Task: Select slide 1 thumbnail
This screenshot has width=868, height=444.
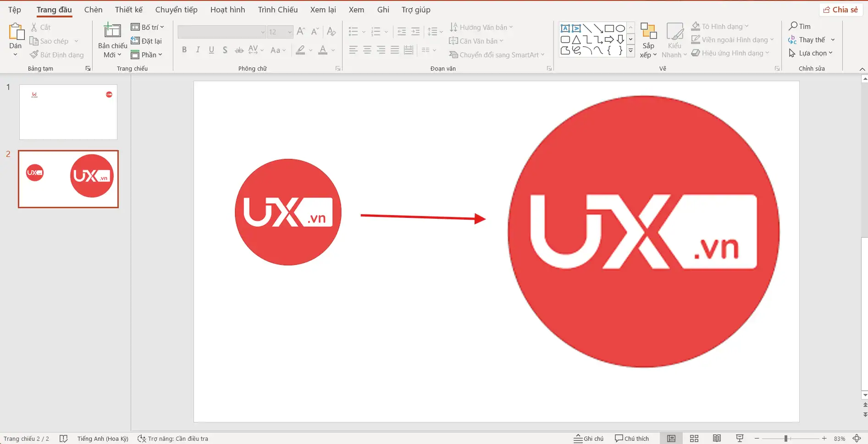Action: pyautogui.click(x=68, y=112)
